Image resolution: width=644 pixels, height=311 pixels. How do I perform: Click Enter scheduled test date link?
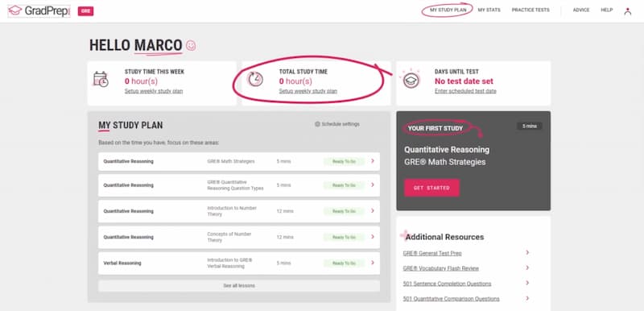click(x=465, y=91)
